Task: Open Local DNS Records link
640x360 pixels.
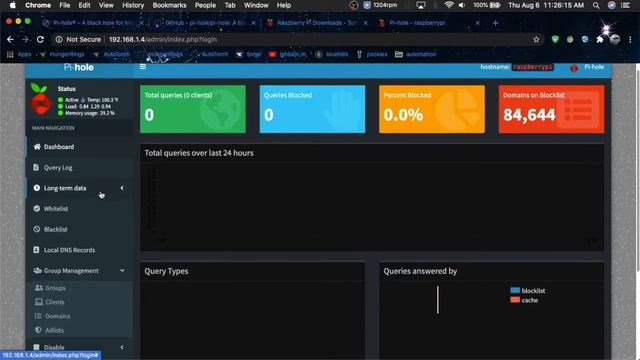Action: tap(69, 250)
